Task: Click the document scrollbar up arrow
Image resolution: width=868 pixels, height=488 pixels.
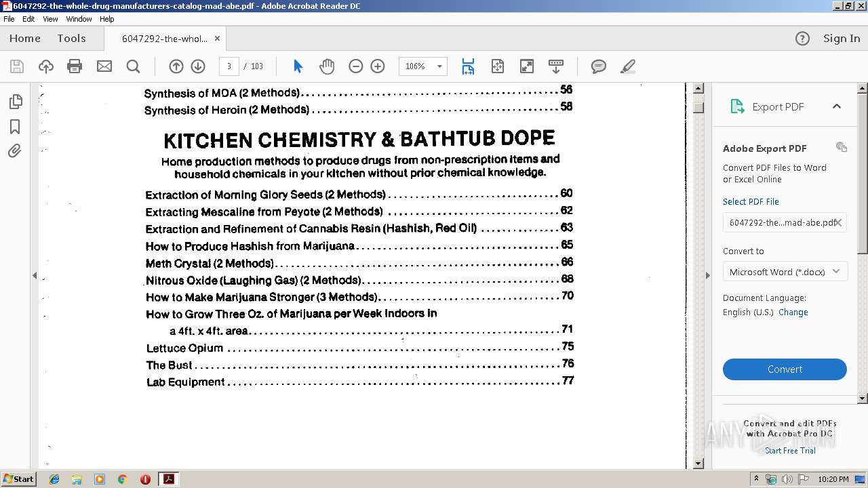Action: click(698, 88)
